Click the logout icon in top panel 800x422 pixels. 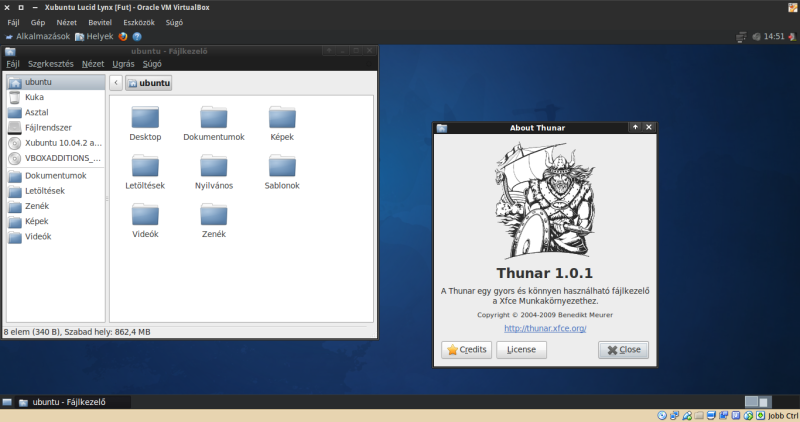(792, 37)
